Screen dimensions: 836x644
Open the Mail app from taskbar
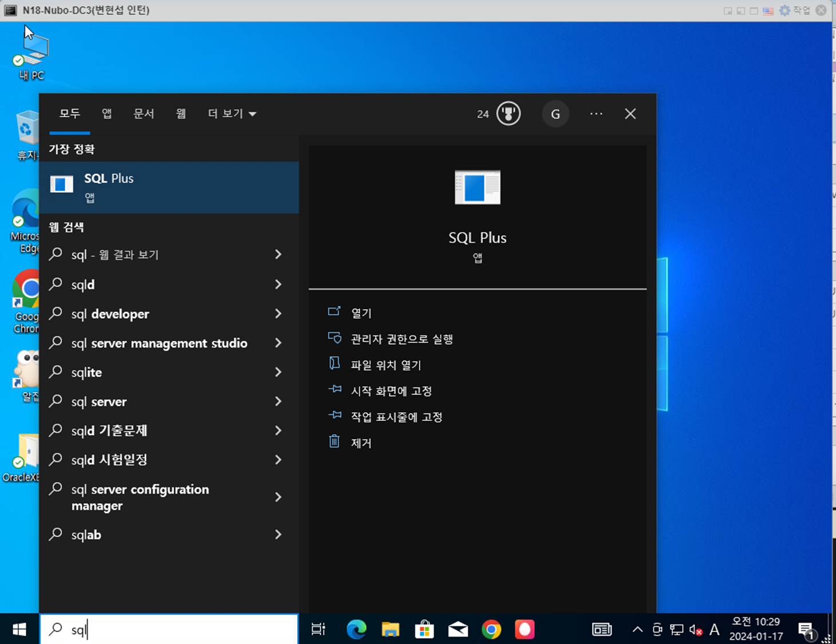pyautogui.click(x=458, y=630)
